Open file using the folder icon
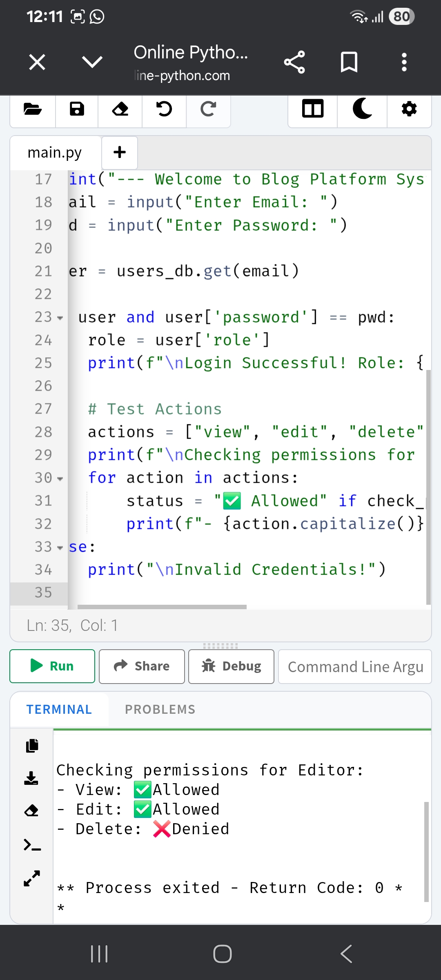This screenshot has width=441, height=980. coord(33,109)
